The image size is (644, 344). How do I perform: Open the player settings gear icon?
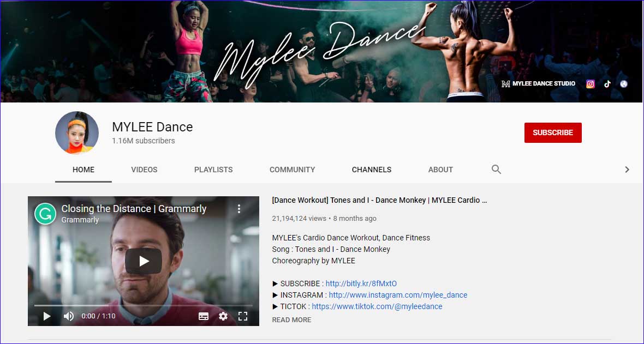tap(223, 316)
